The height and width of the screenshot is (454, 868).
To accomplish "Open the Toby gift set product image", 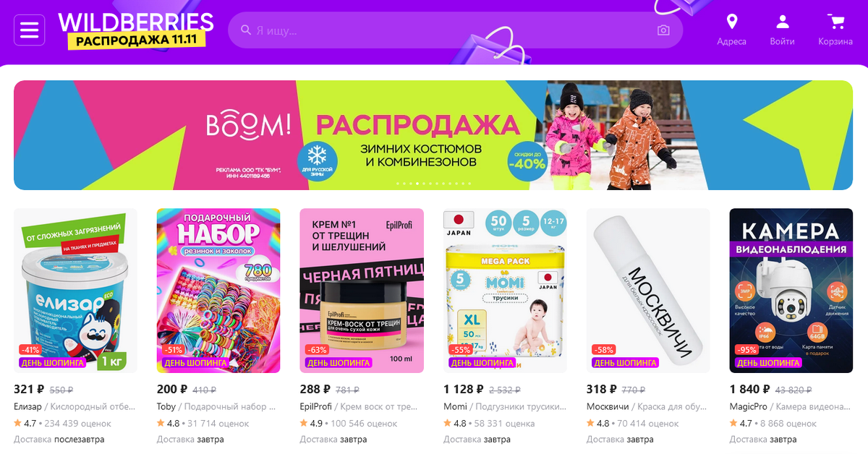I will pos(218,291).
